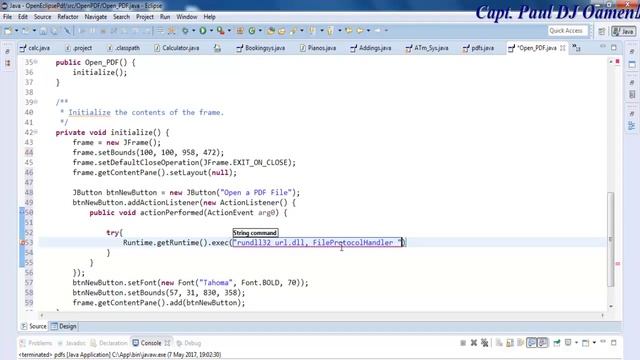Click the New Java Package icon
Screen dimensions: 640x360
pyautogui.click(x=240, y=31)
